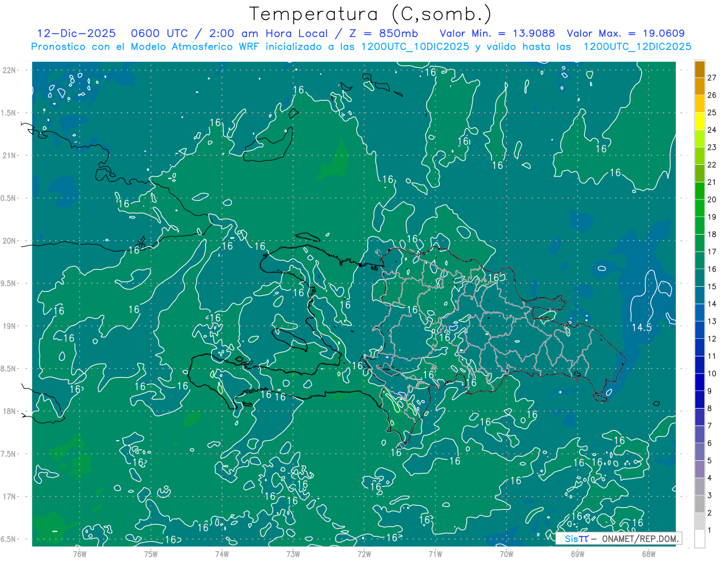
Task: Click the "1200UTC_10DIC2025" initialization time
Action: [x=414, y=47]
